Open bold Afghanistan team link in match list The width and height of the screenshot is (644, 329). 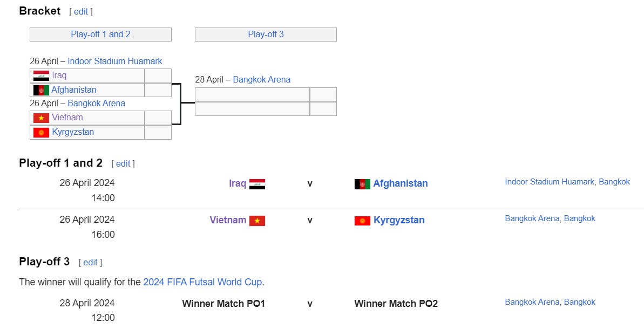click(x=401, y=183)
